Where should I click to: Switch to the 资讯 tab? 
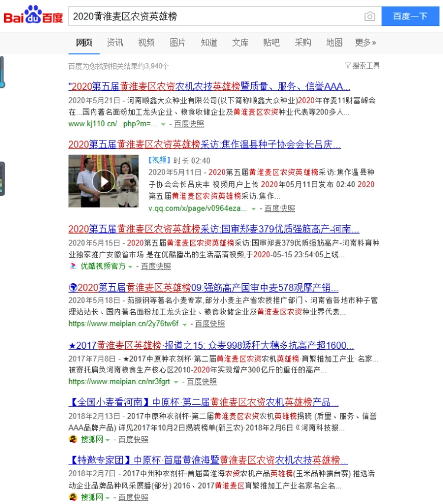[115, 42]
